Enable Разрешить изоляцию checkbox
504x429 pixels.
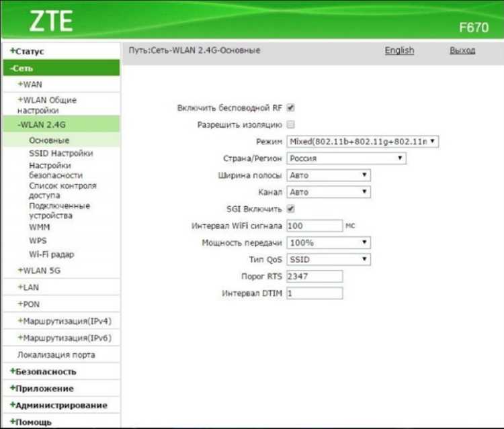point(290,124)
